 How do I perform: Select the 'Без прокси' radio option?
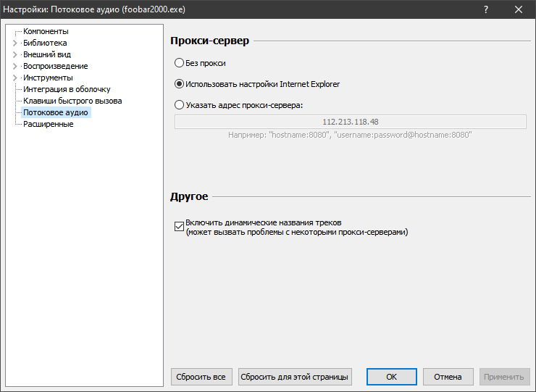coord(179,63)
